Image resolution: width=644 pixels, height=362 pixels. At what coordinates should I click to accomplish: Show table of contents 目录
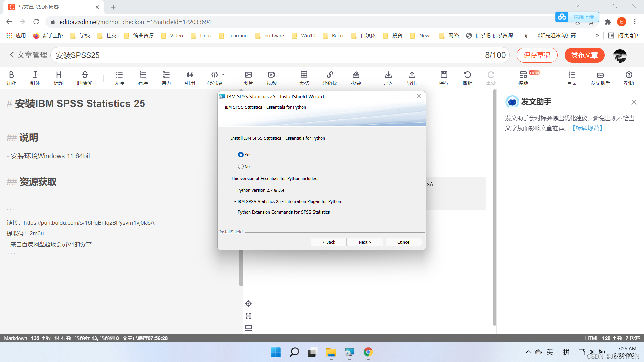[x=572, y=78]
